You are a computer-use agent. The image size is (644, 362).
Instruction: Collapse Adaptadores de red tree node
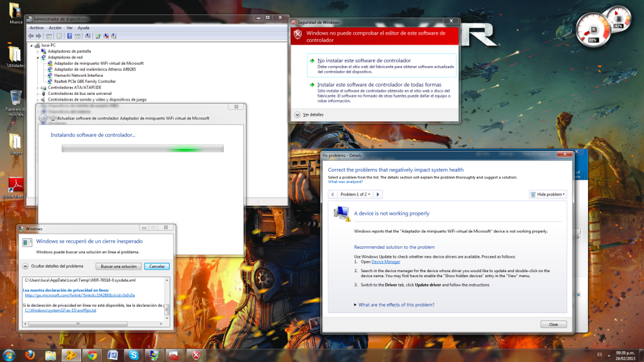click(37, 58)
